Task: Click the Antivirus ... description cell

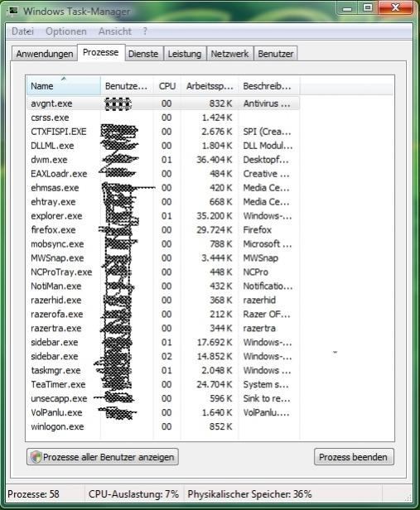Action: point(267,103)
